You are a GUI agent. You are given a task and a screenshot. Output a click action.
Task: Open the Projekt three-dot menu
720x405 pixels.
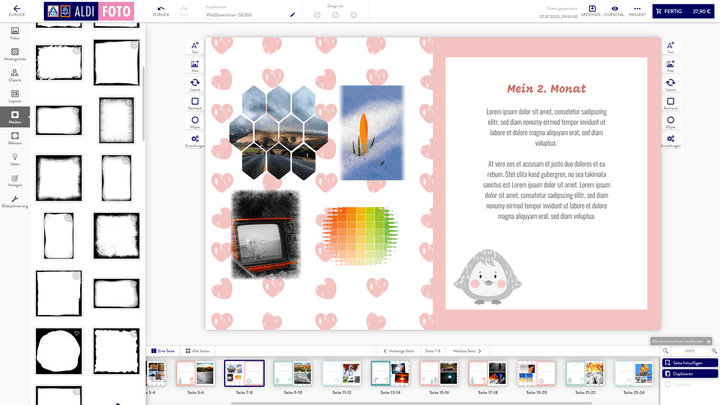[635, 9]
